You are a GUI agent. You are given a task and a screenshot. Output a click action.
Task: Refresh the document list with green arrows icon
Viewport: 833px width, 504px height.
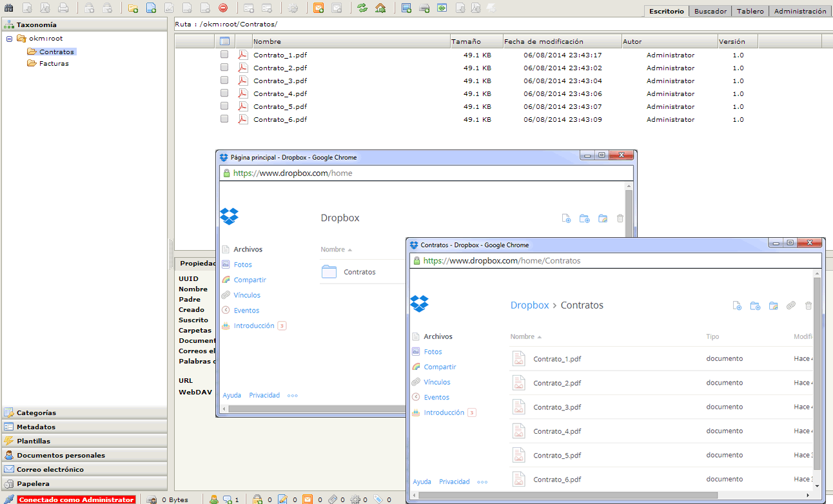click(362, 8)
